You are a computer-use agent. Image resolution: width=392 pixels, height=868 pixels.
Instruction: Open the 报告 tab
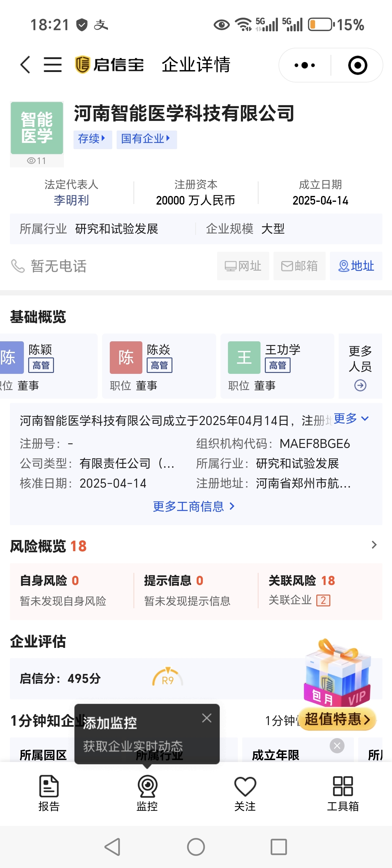click(x=49, y=793)
